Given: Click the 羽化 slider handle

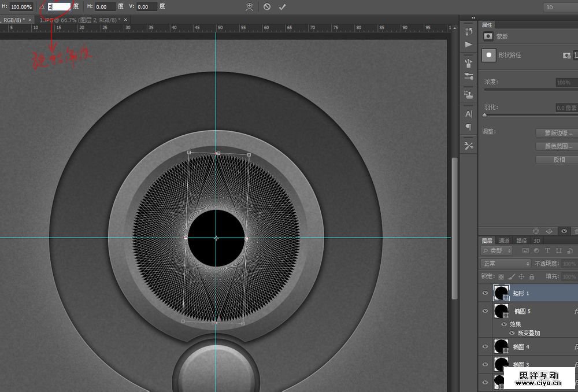Looking at the screenshot, I should [x=484, y=115].
